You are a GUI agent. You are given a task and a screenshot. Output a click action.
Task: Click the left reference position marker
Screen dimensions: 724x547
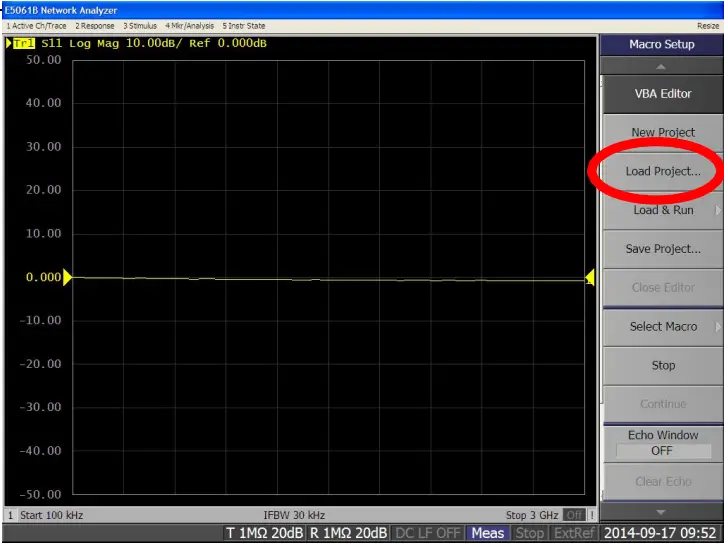coord(67,277)
